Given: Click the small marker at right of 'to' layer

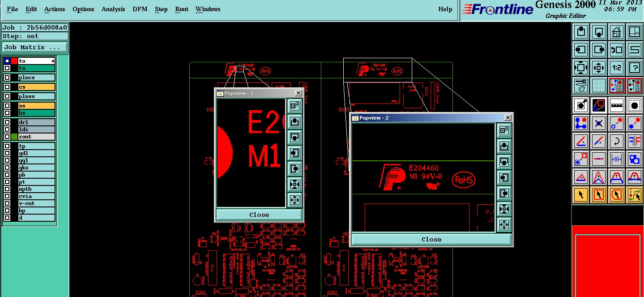Looking at the screenshot, I should pyautogui.click(x=53, y=61).
